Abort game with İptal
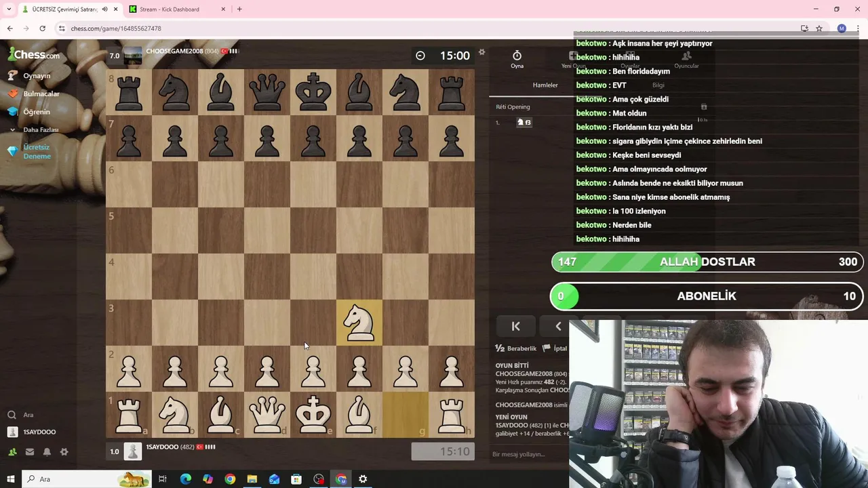This screenshot has width=868, height=488. point(555,348)
